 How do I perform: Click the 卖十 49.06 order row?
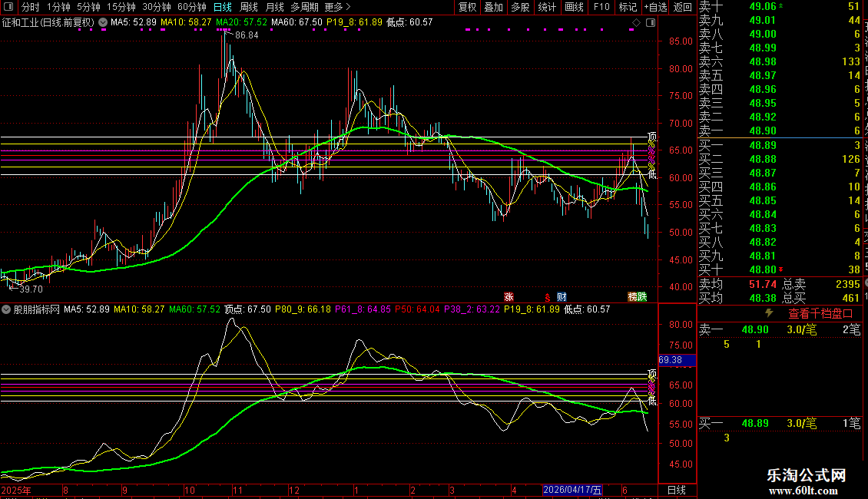click(780, 7)
